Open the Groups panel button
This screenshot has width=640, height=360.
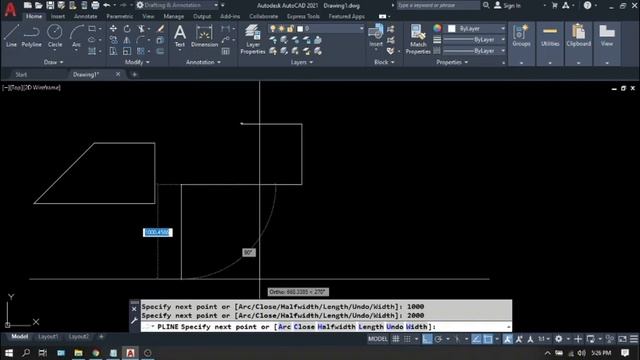point(521,36)
